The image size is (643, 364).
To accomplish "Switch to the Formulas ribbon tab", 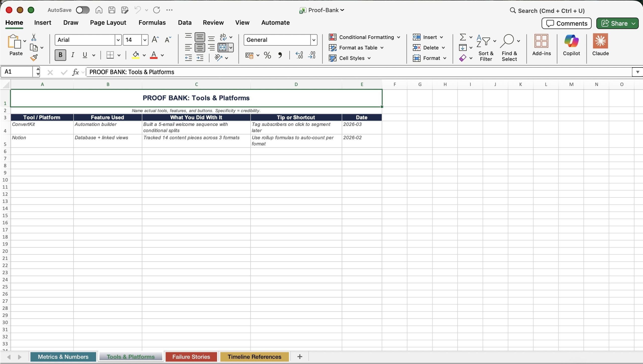I will (152, 23).
